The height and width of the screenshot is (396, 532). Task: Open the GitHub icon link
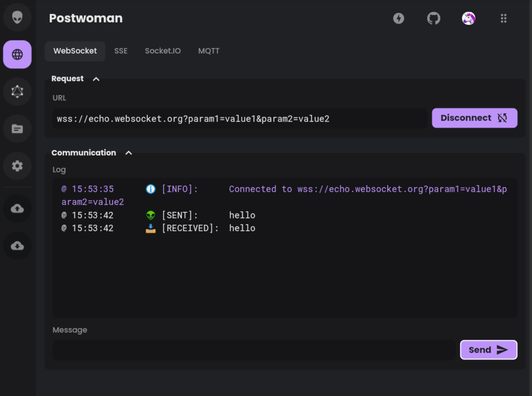(x=433, y=18)
